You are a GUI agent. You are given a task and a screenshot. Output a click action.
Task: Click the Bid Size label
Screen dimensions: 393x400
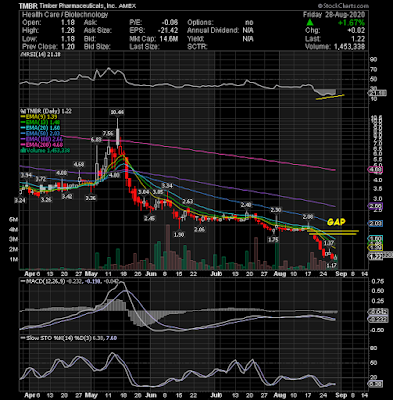click(x=96, y=47)
